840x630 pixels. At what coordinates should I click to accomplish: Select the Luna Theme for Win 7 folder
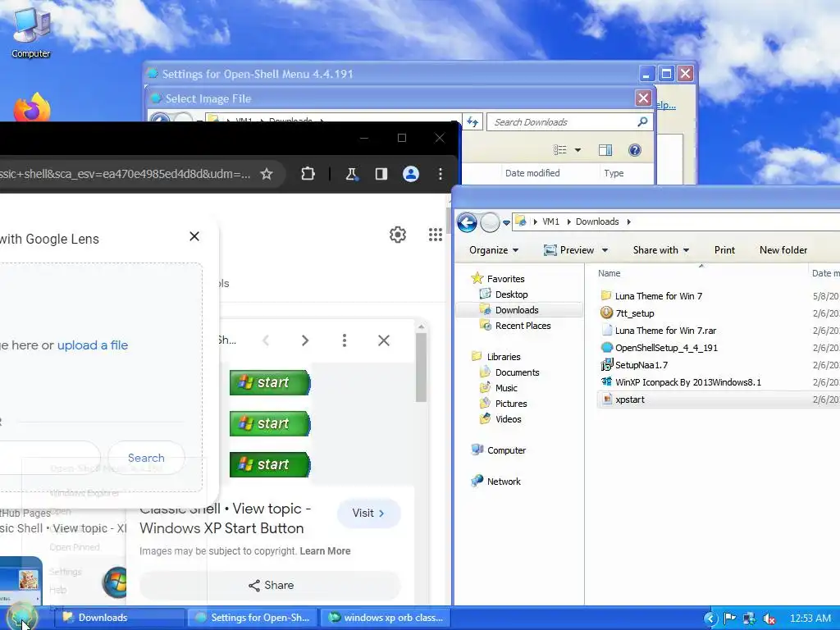pyautogui.click(x=659, y=295)
